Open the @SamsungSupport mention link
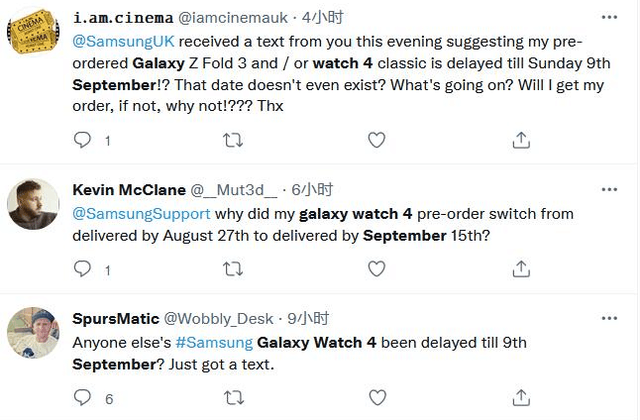Screen dimensions: 640x420 point(141,214)
